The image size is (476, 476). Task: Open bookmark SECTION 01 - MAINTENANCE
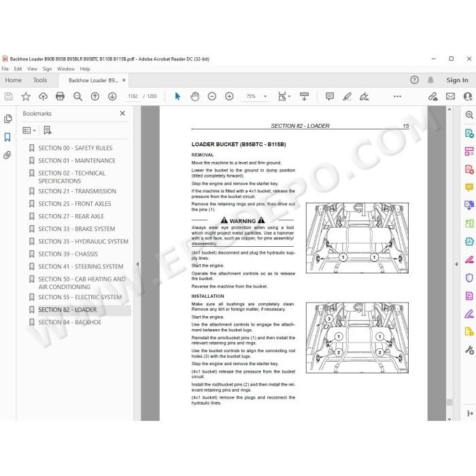[x=77, y=160]
